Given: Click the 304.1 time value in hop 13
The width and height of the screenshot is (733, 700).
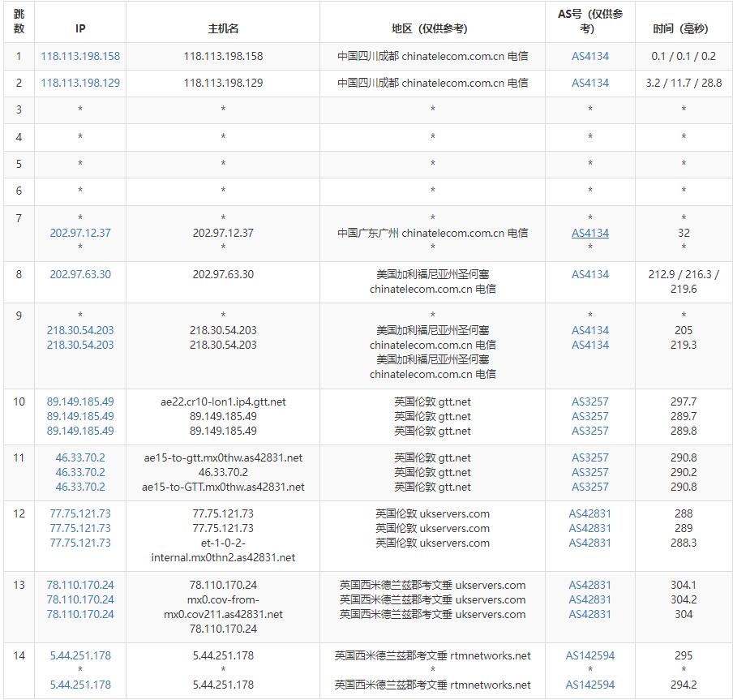Looking at the screenshot, I should 684,585.
